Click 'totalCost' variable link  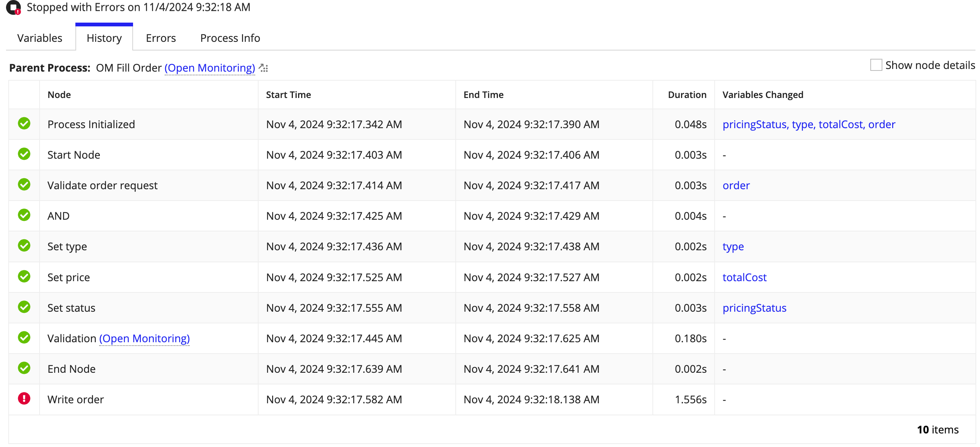(x=744, y=278)
